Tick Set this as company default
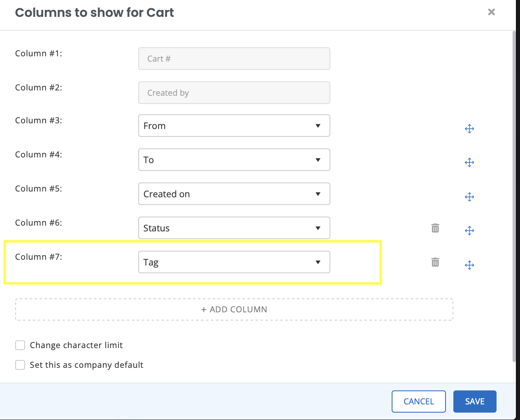 pos(20,365)
